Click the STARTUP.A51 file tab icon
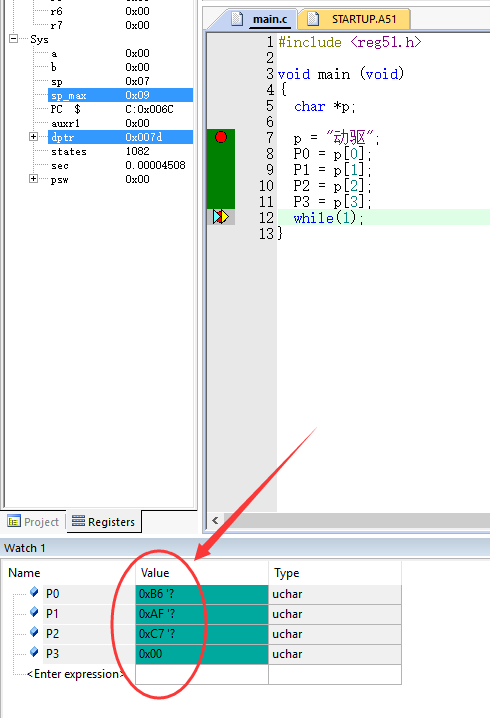The width and height of the screenshot is (490, 718). click(313, 19)
